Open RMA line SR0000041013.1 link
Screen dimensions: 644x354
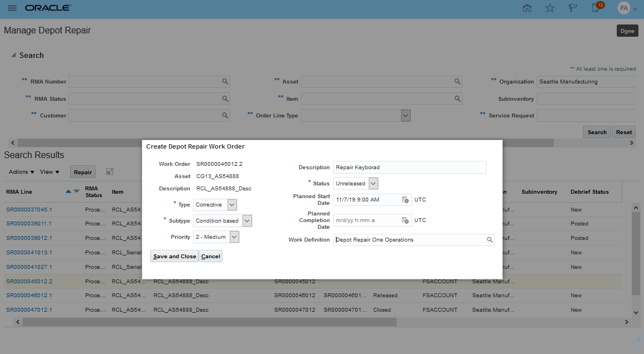[x=29, y=253]
